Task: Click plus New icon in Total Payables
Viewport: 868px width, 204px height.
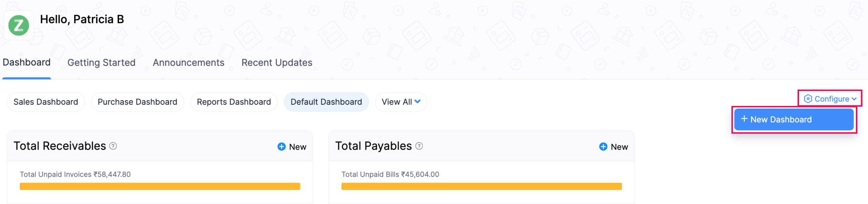Action: [603, 147]
